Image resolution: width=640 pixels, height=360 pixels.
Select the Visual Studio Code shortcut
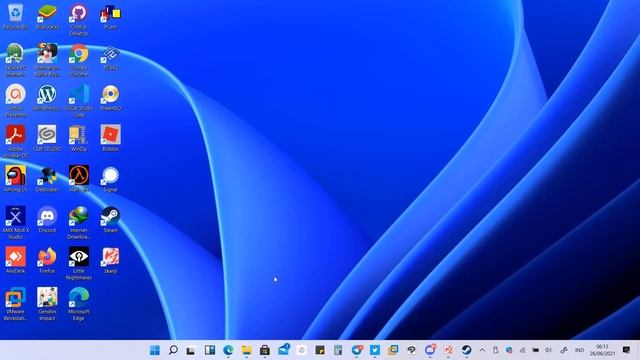(x=79, y=100)
